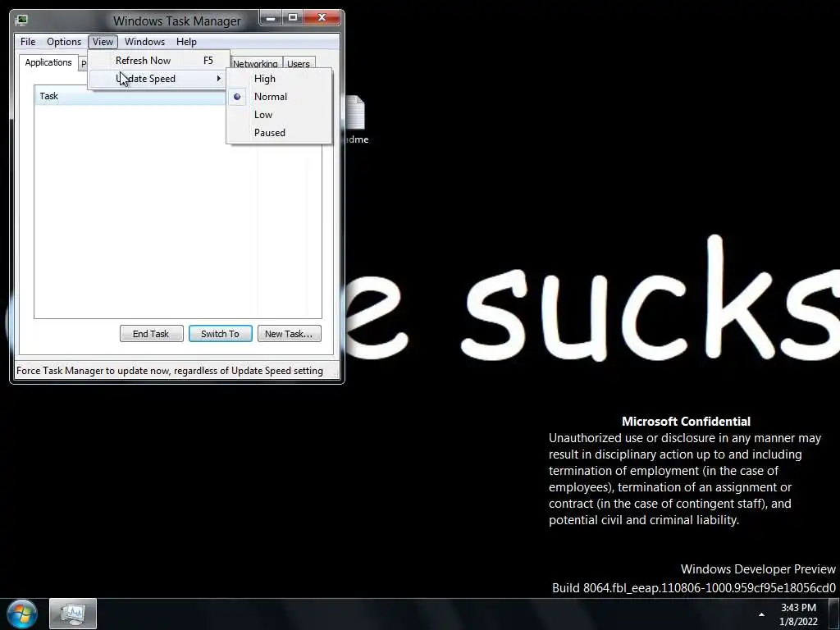Close the Task Manager window
This screenshot has width=840, height=630.
tap(322, 18)
